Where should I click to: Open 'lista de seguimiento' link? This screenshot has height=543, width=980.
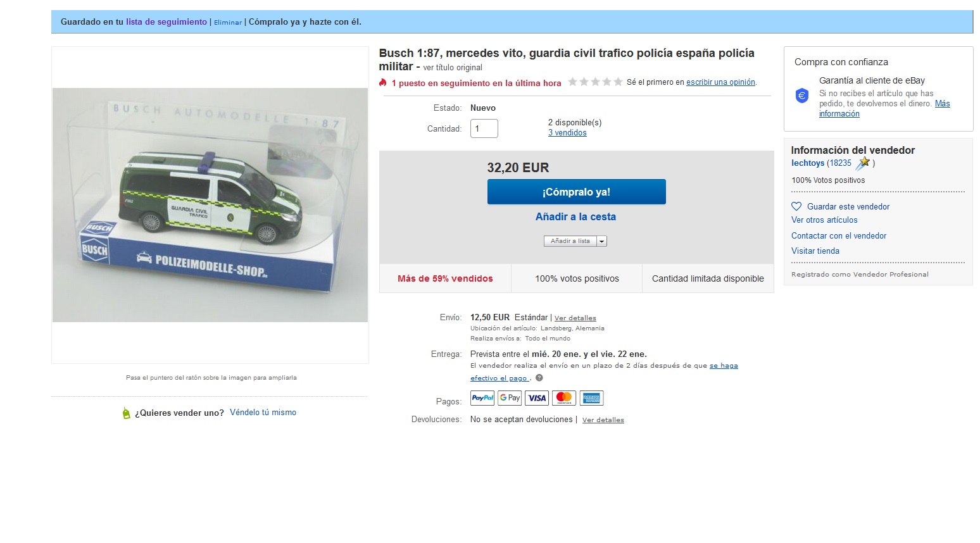166,22
